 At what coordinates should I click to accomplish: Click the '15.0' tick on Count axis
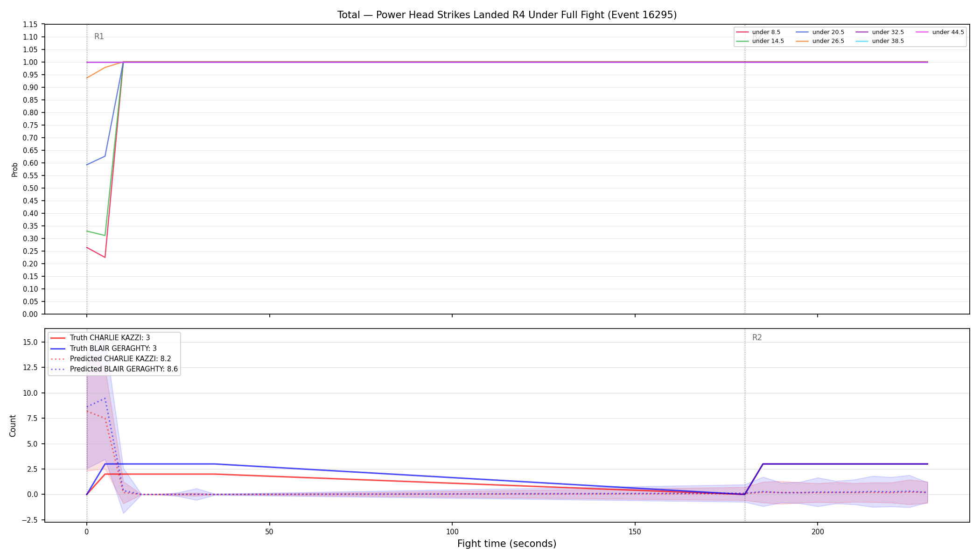31,342
